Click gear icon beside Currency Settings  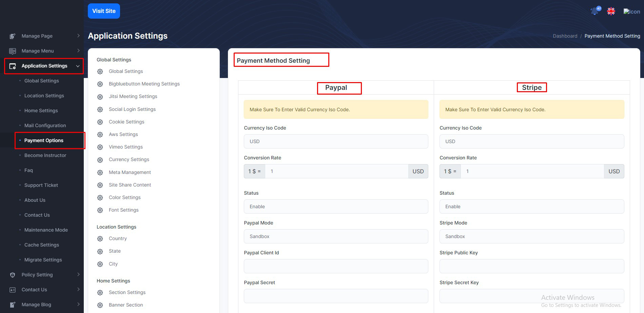click(100, 160)
